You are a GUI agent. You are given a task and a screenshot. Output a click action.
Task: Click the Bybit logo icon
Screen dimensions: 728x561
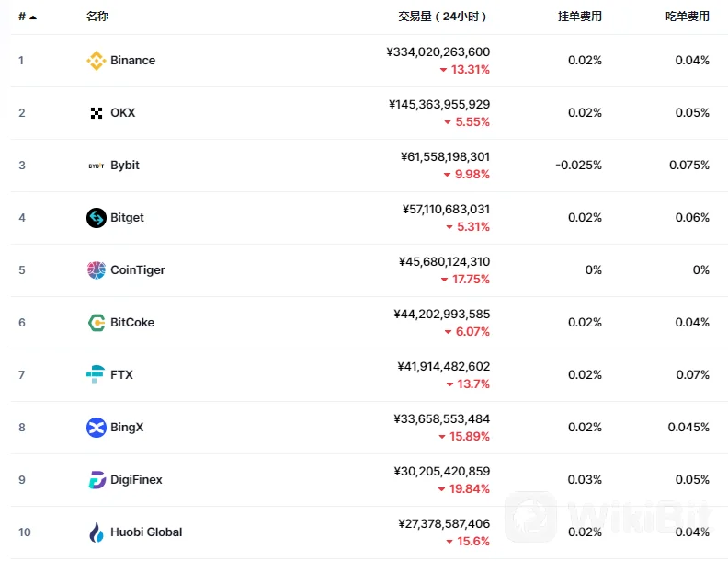coord(97,166)
